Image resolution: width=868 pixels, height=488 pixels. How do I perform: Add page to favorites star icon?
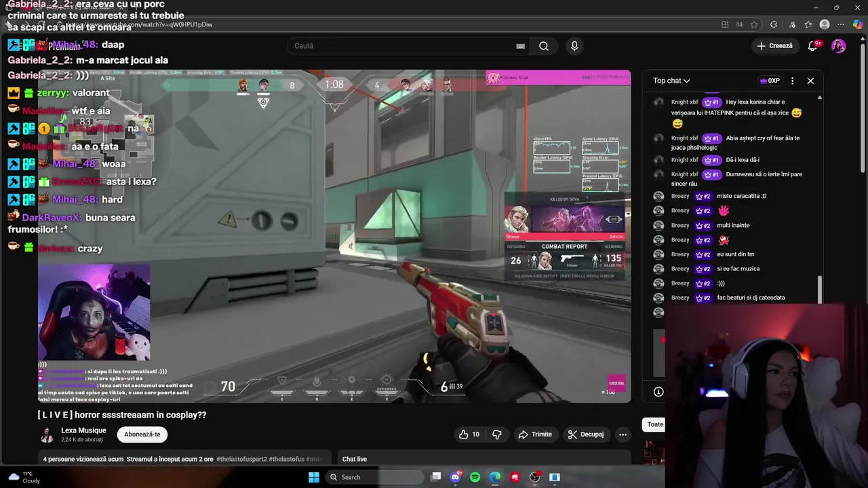click(754, 24)
